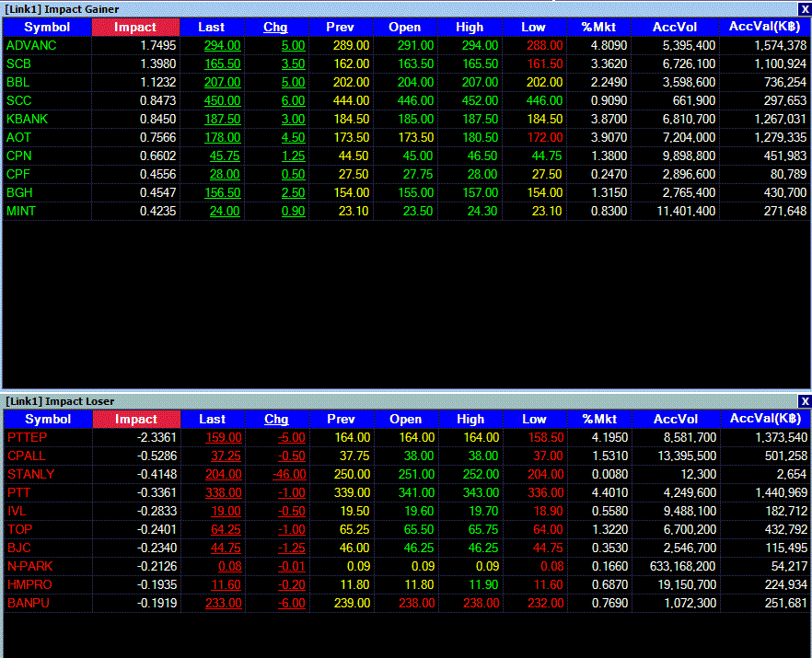Select MINT symbol row

[21, 212]
